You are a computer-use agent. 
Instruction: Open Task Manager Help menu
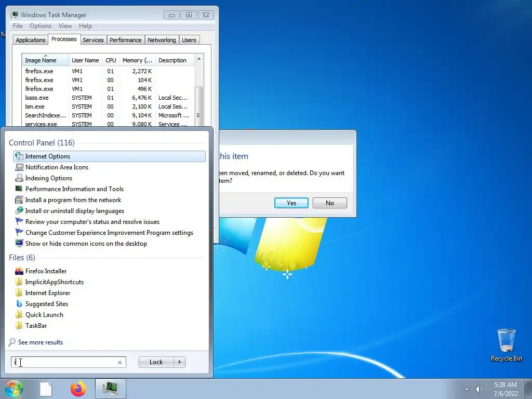(85, 26)
